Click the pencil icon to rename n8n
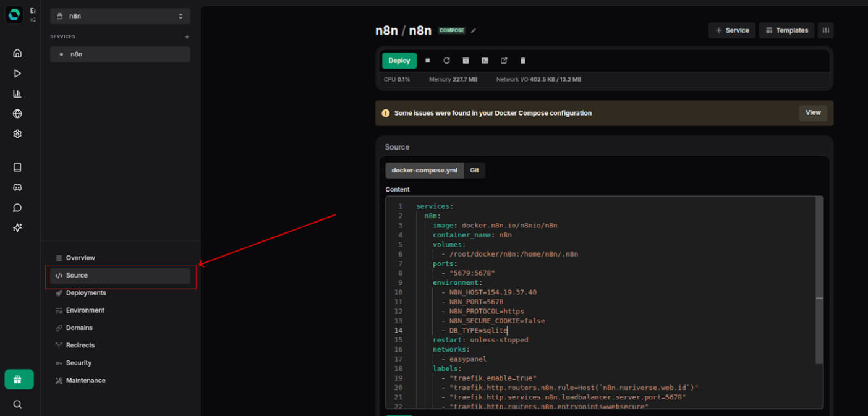868x416 pixels. click(474, 30)
